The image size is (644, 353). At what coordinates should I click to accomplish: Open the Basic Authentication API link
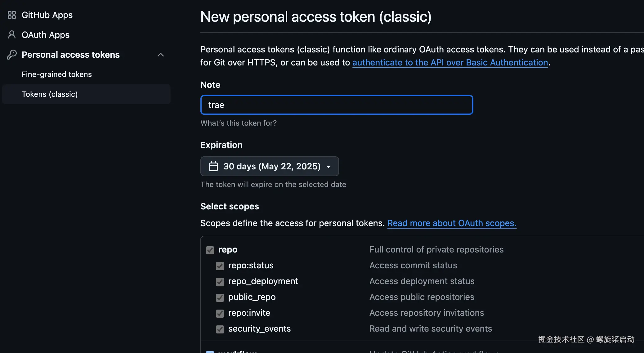click(x=450, y=62)
